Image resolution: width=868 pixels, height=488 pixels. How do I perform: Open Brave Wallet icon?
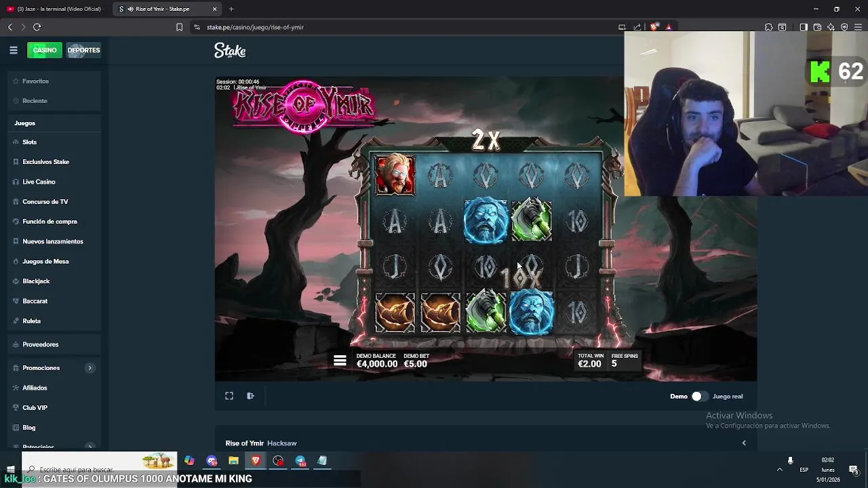(817, 27)
